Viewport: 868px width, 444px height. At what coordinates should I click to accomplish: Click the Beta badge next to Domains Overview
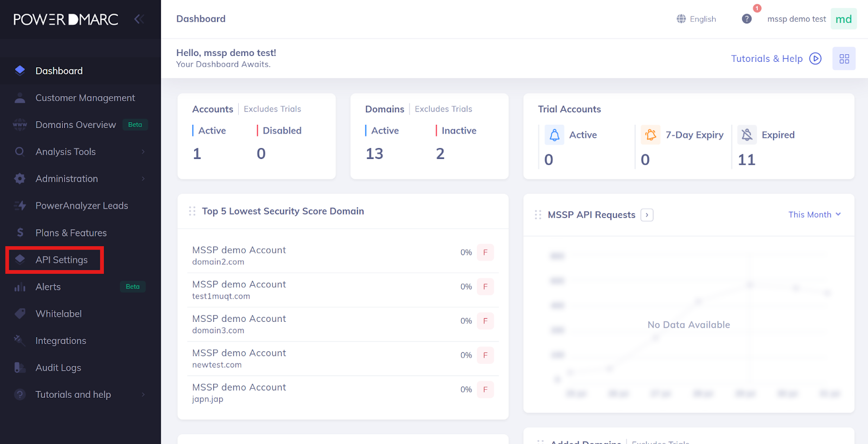[135, 124]
